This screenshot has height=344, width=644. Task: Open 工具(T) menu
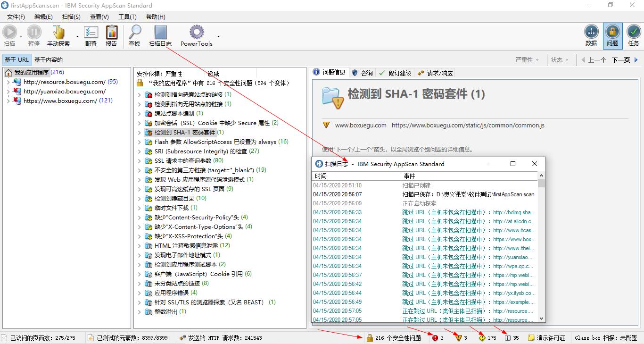127,17
